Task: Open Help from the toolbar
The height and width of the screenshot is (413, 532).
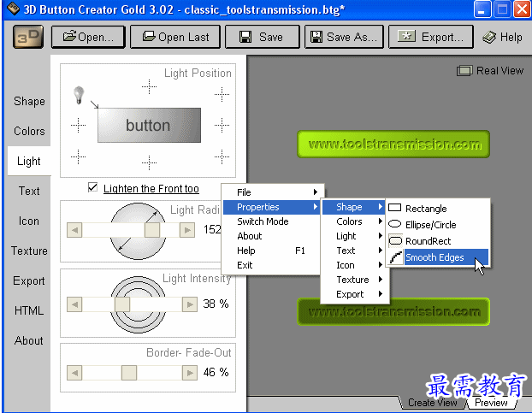Action: (x=502, y=37)
